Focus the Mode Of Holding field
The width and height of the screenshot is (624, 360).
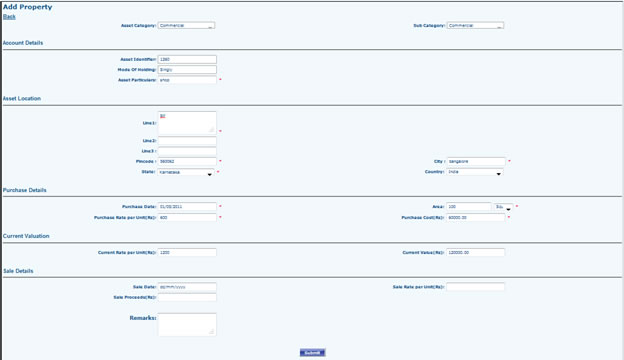187,70
